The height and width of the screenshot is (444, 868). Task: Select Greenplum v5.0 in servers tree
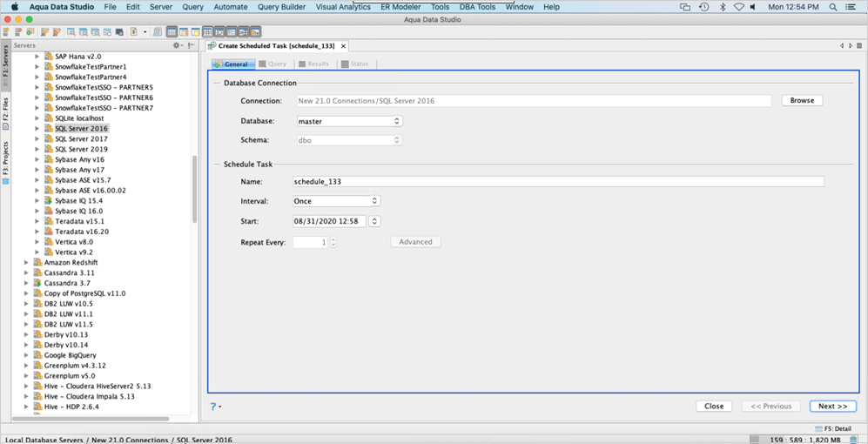[x=70, y=375]
